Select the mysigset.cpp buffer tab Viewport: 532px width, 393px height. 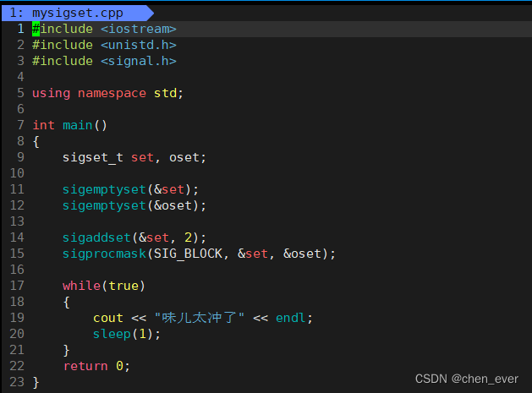pyautogui.click(x=77, y=13)
